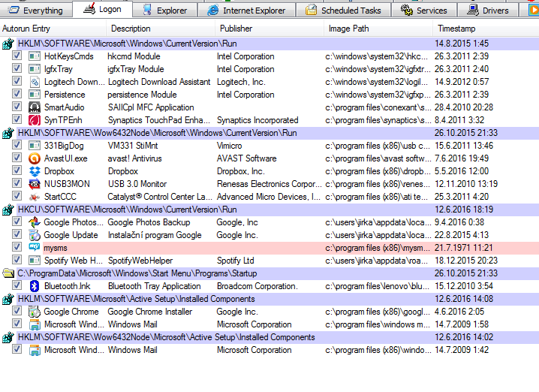The image size is (539, 392).
Task: Click the mysms chat bubble icon
Action: (x=35, y=247)
